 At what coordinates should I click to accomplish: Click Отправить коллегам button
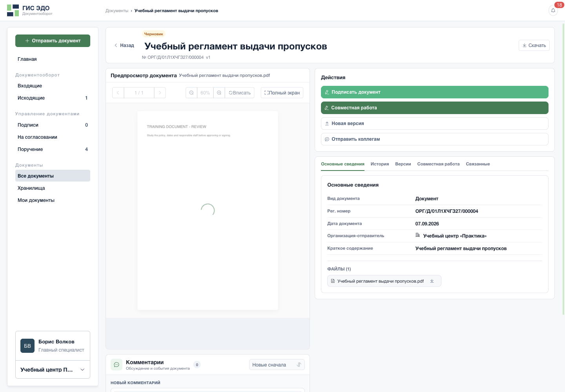[x=435, y=139]
